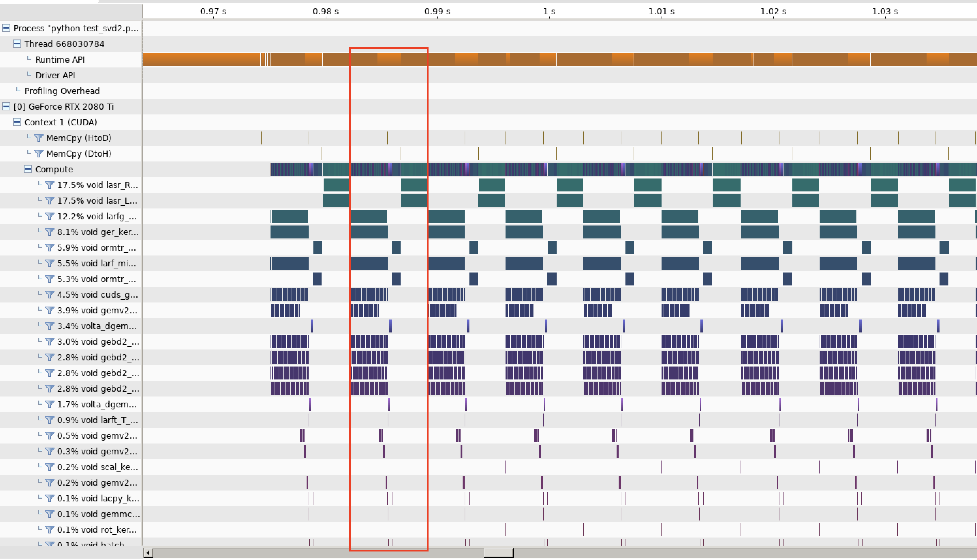Click the filter icon for 0.1% void gemmc

click(49, 514)
